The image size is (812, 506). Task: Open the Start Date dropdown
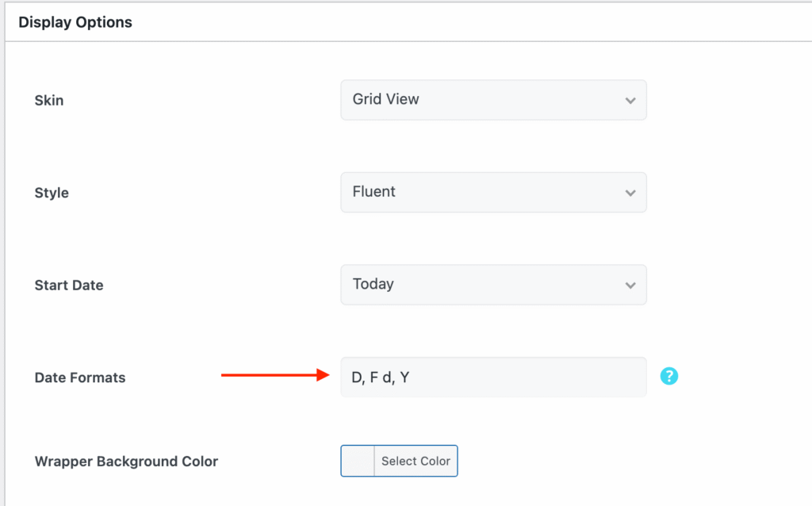(493, 285)
